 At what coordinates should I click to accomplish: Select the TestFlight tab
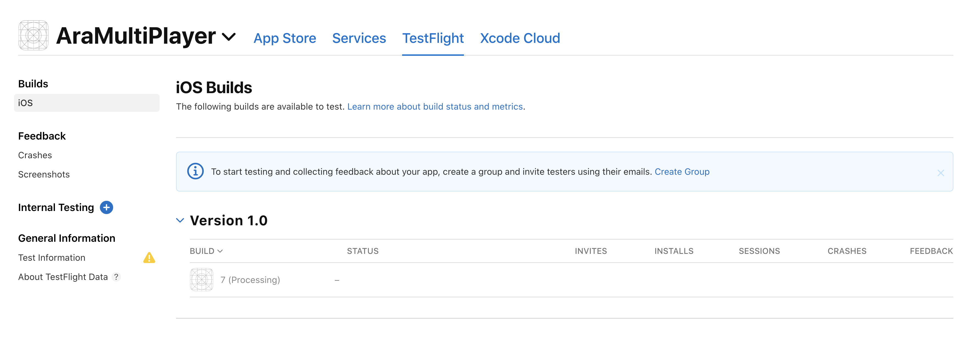pos(433,38)
